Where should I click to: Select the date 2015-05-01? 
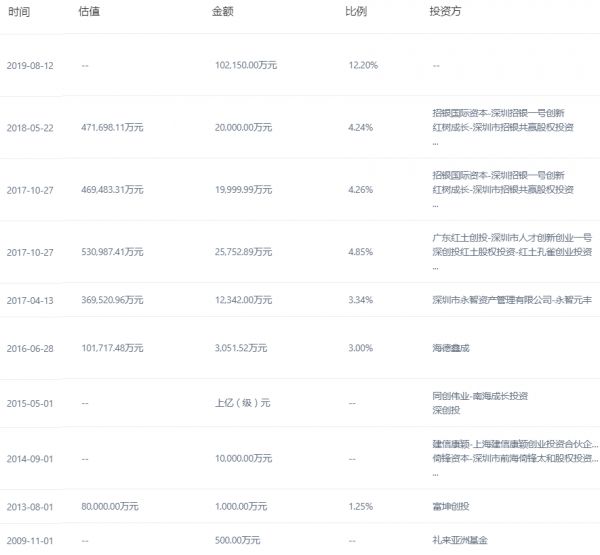pyautogui.click(x=30, y=404)
